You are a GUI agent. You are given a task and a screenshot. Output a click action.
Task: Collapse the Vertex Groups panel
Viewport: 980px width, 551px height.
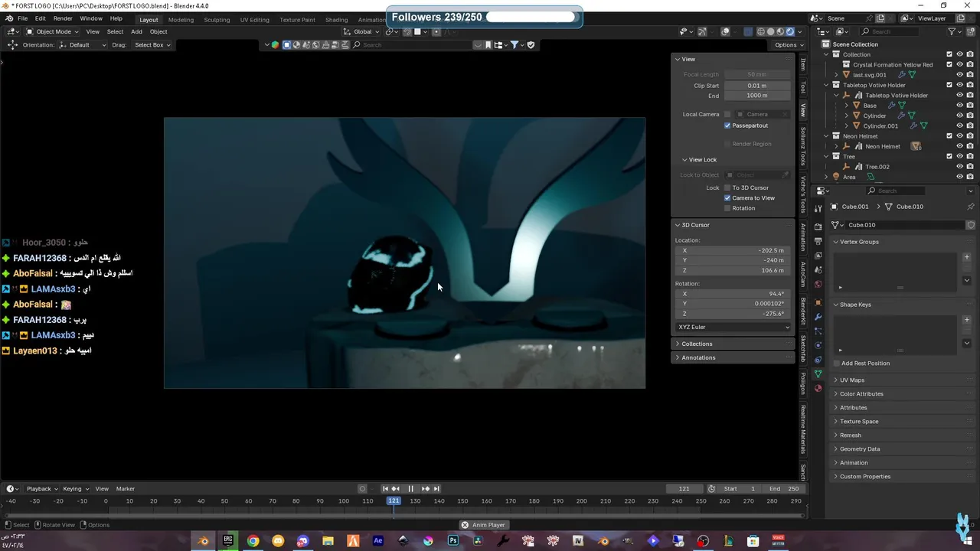(x=859, y=242)
